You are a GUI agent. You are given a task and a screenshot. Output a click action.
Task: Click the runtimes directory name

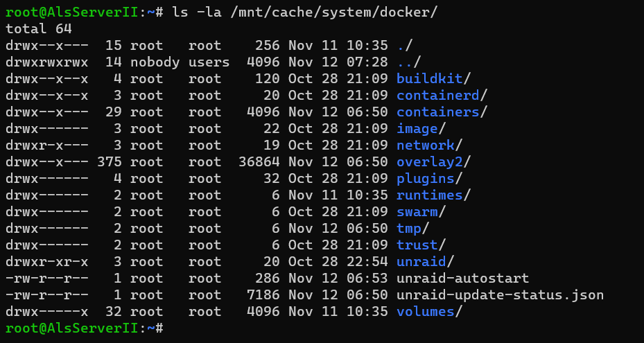click(x=430, y=195)
